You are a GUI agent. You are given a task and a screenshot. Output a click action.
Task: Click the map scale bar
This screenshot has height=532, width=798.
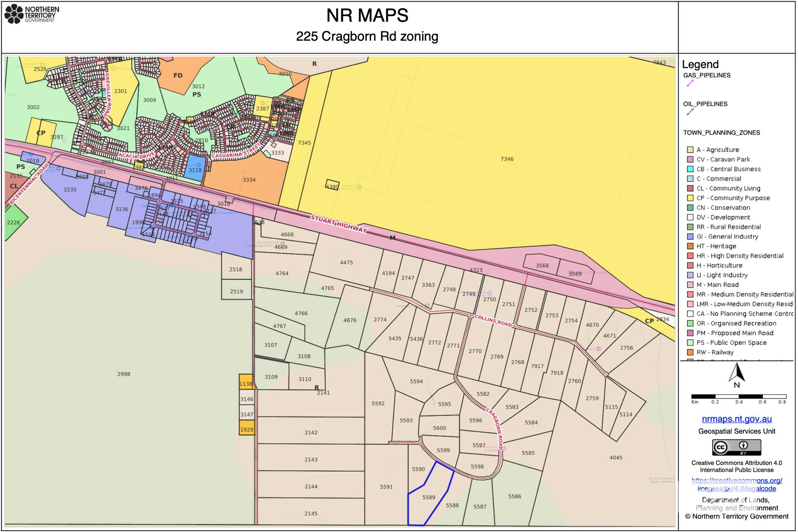point(739,397)
